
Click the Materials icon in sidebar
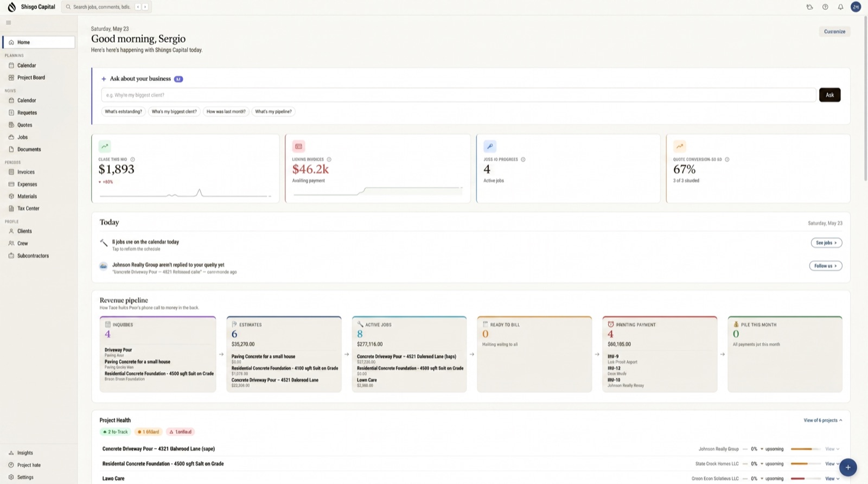[11, 196]
